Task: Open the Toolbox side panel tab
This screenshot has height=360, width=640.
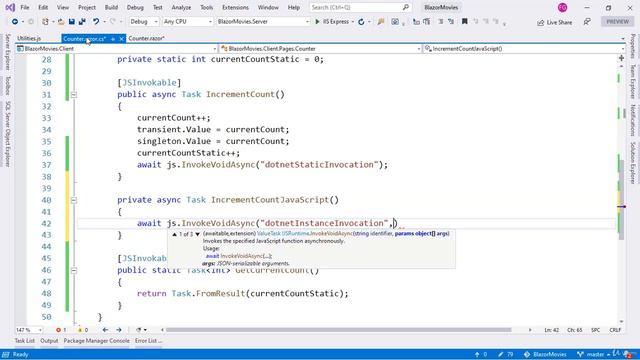Action: [x=7, y=85]
